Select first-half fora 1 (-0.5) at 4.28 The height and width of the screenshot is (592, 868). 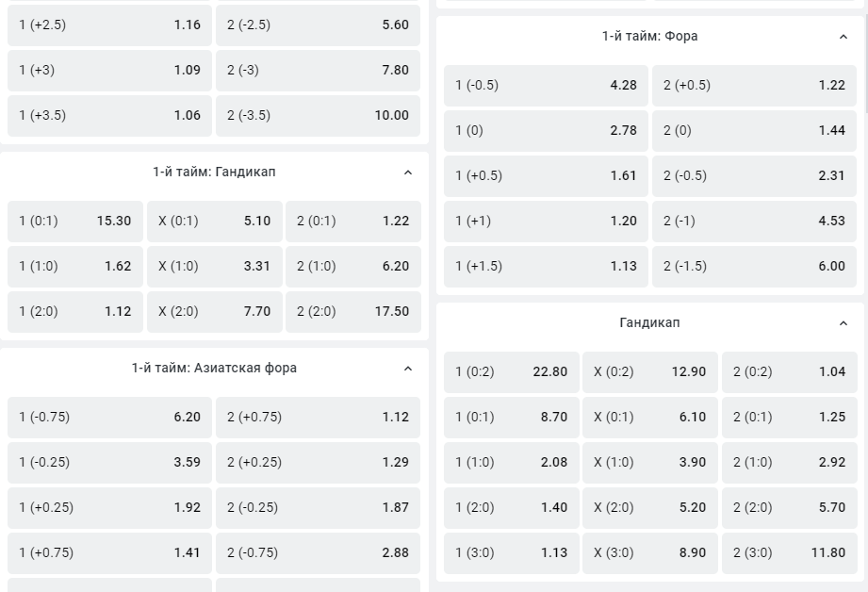pos(546,85)
